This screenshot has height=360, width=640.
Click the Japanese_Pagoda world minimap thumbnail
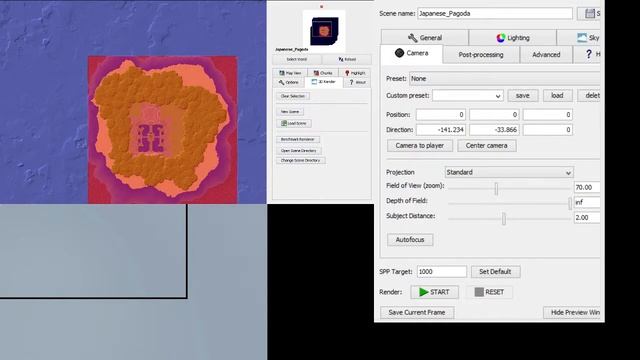click(324, 31)
